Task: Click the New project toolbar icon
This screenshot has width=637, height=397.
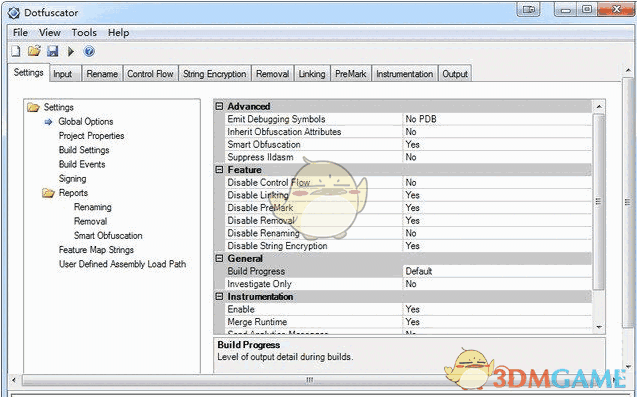Action: [15, 51]
